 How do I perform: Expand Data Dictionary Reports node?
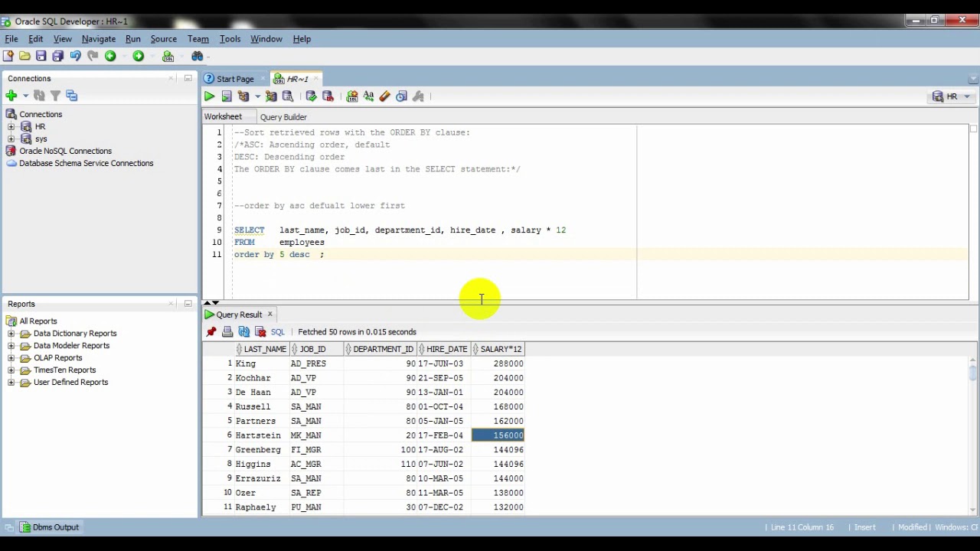pos(11,334)
